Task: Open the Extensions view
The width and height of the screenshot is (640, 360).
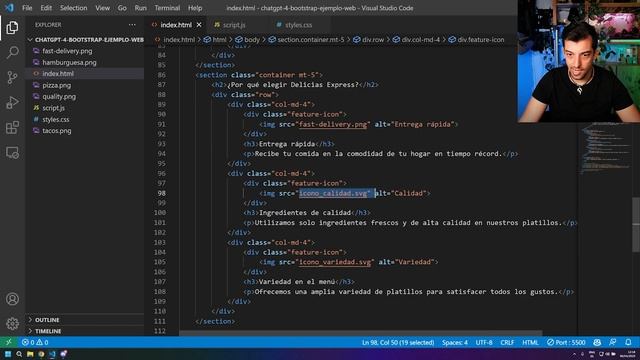Action: tap(12, 127)
